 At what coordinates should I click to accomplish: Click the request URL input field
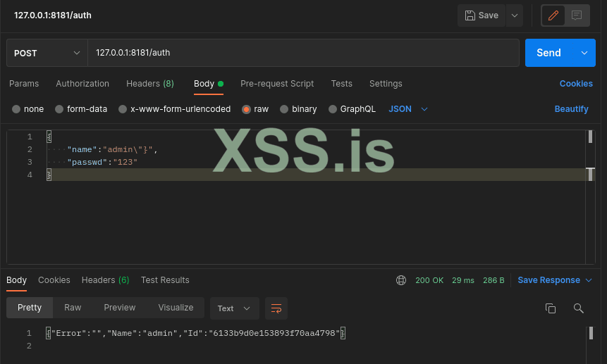pos(303,53)
